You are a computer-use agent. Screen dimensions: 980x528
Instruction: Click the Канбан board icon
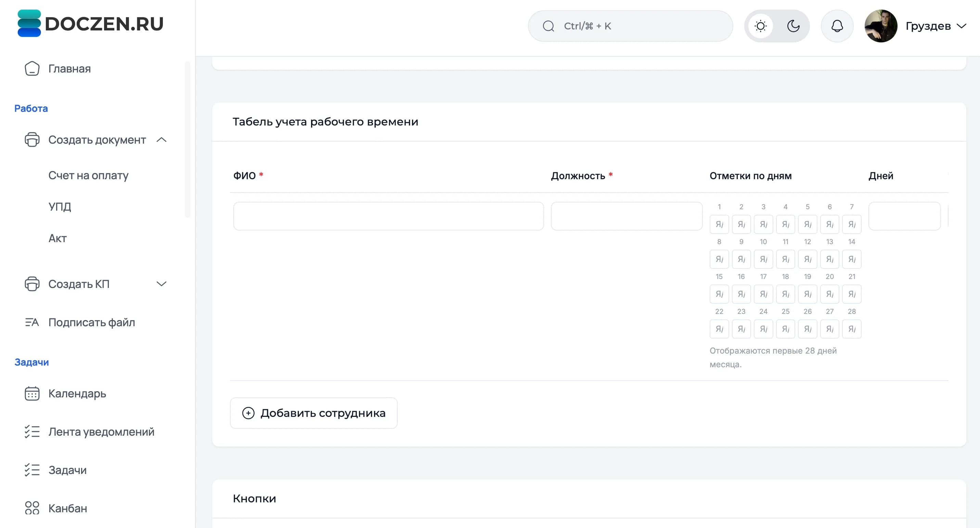[32, 508]
